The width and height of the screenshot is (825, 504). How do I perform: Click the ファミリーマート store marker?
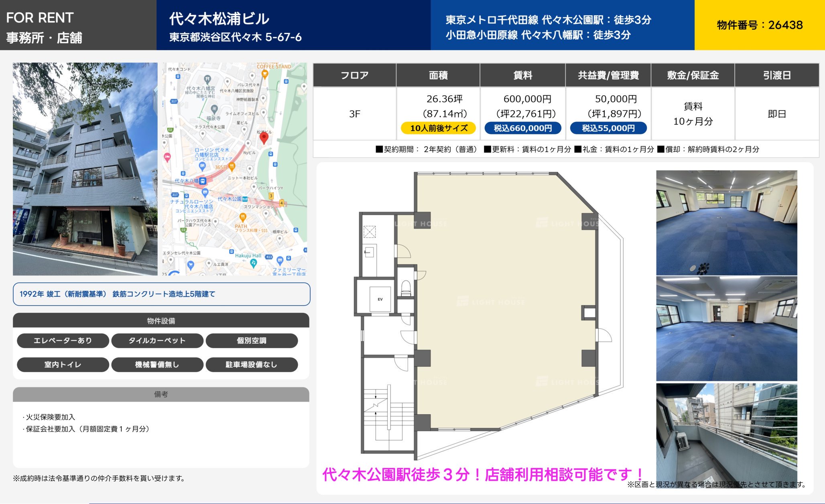tap(280, 261)
